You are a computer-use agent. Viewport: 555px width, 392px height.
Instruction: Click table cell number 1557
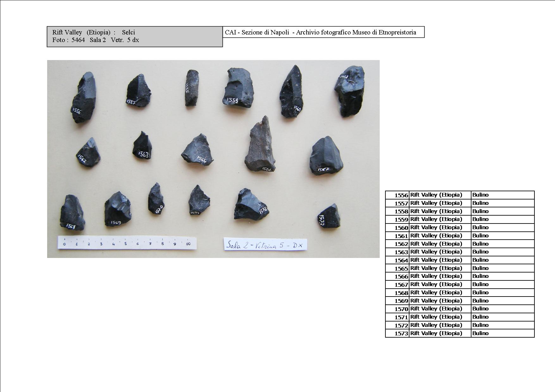tap(397, 203)
